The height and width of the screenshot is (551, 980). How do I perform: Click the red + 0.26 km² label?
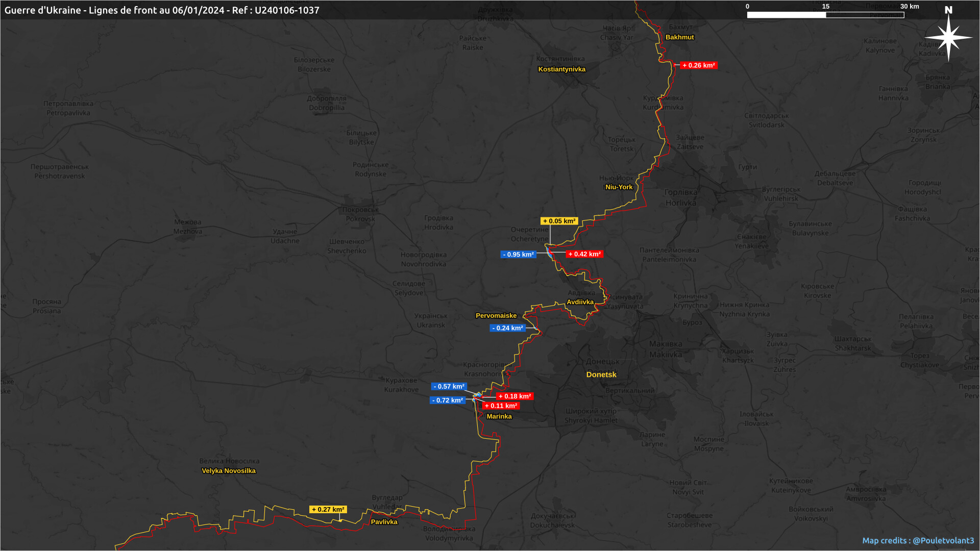(698, 65)
